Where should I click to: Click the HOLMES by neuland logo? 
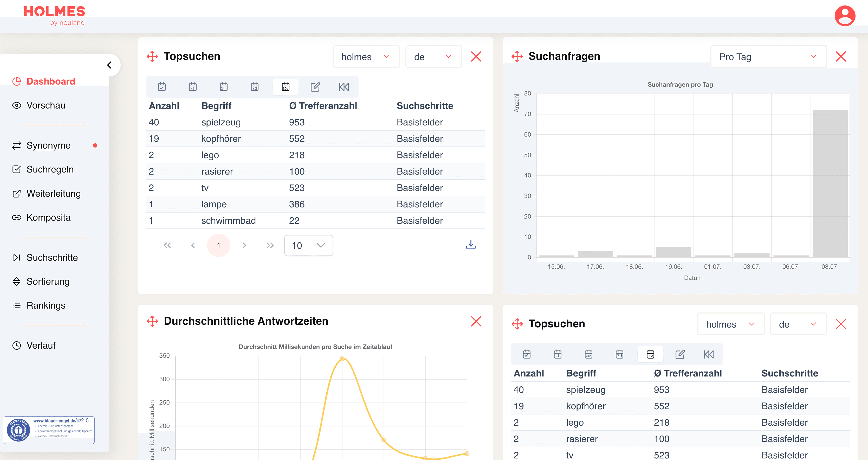54,16
